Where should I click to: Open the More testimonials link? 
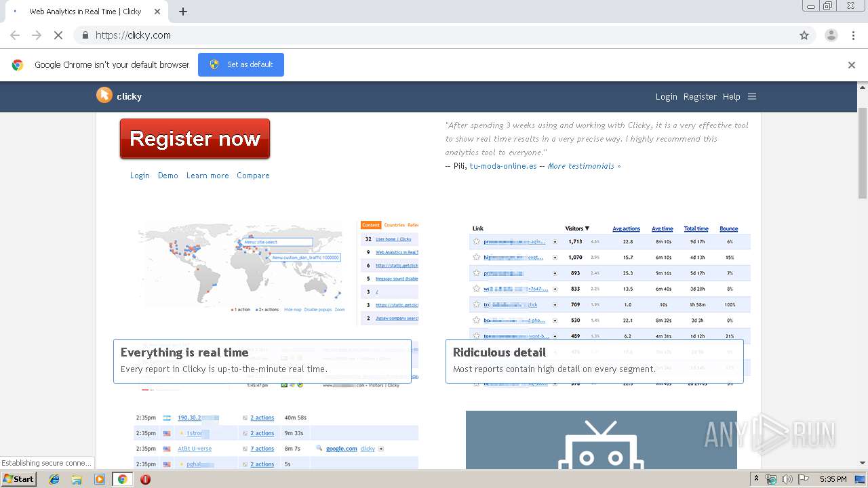584,166
